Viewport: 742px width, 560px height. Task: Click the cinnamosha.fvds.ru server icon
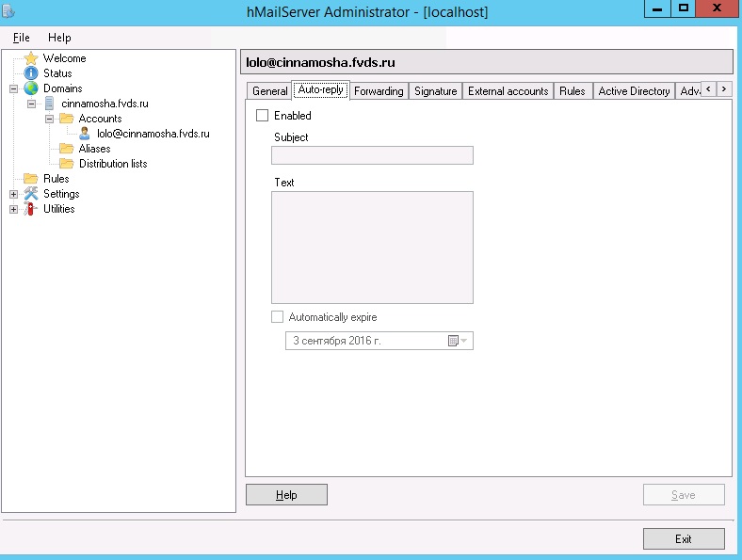[x=49, y=104]
